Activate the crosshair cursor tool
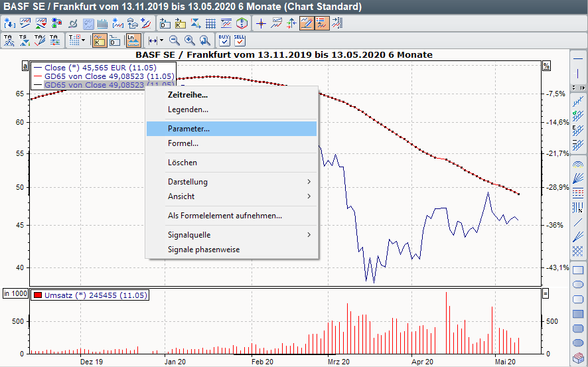The height and width of the screenshot is (367, 588). pos(261,24)
